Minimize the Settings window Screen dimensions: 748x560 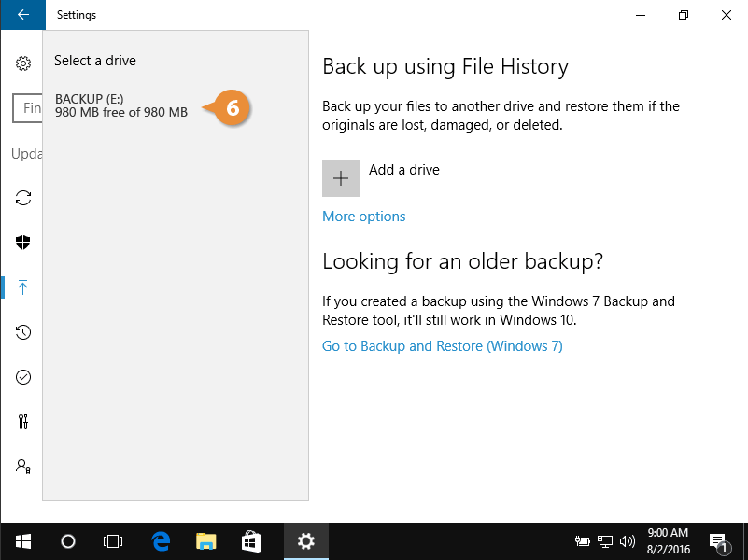pos(641,15)
